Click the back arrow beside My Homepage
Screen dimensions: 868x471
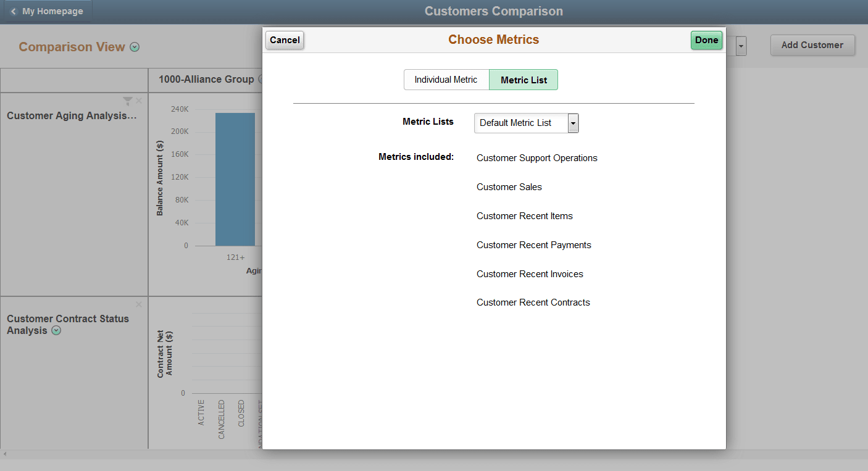pyautogui.click(x=13, y=11)
